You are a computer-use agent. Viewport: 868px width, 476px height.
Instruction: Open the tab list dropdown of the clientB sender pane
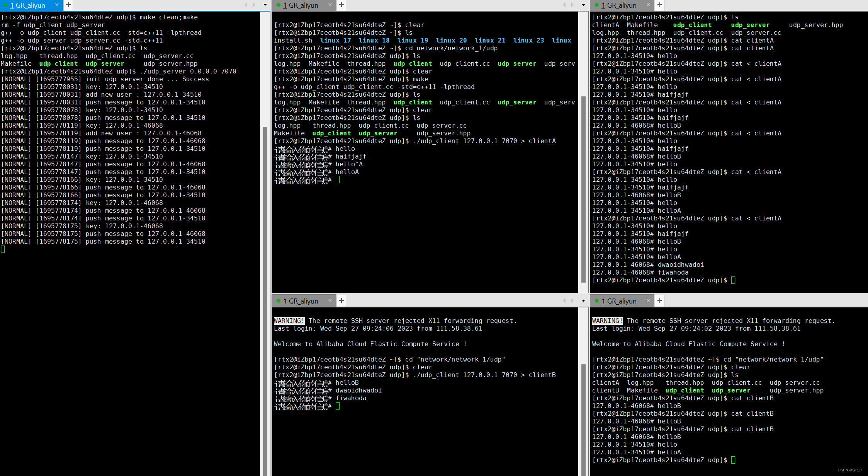coord(583,300)
